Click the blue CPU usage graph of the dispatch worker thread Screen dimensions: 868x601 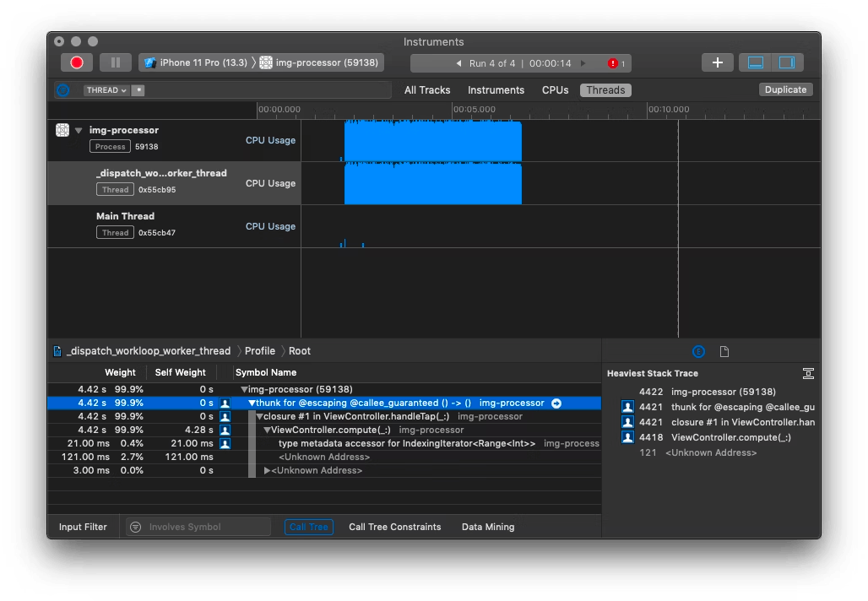click(x=433, y=184)
